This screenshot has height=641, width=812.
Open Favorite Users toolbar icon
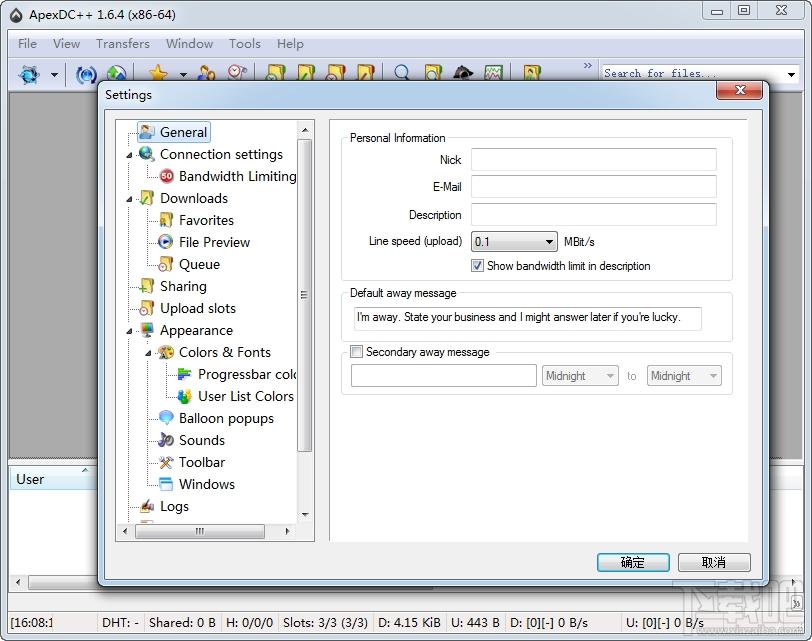207,74
